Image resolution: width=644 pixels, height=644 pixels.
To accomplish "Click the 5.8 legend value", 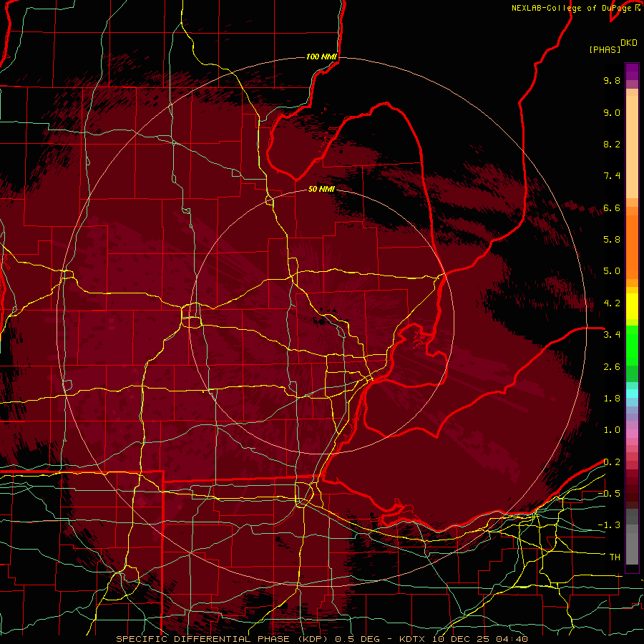I will (612, 240).
